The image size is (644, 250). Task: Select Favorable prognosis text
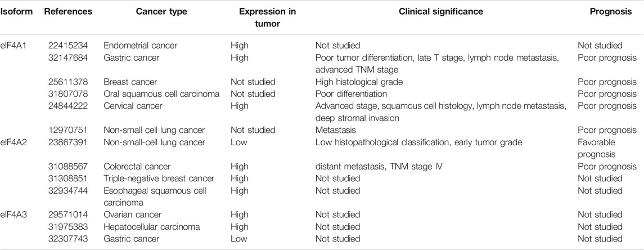[x=596, y=149]
